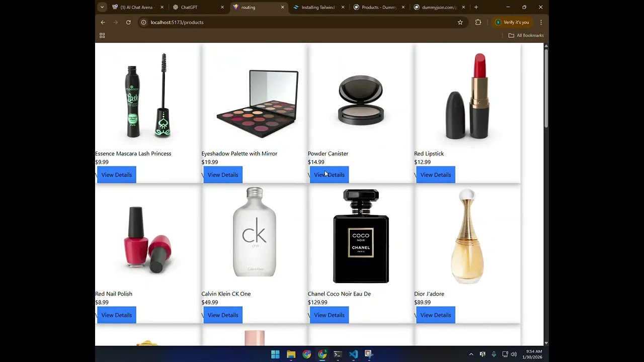644x362 pixels.
Task: Open the browser extensions puzzle icon
Action: tap(478, 22)
